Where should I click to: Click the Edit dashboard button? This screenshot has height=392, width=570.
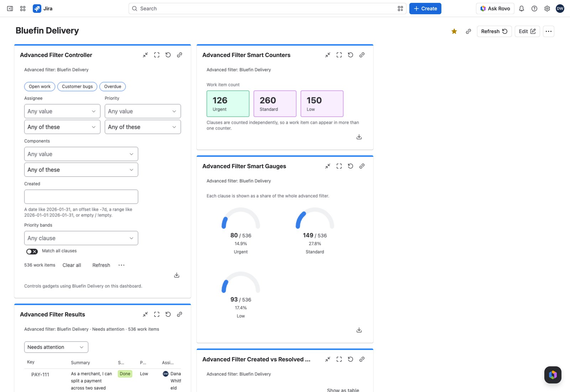click(x=527, y=31)
